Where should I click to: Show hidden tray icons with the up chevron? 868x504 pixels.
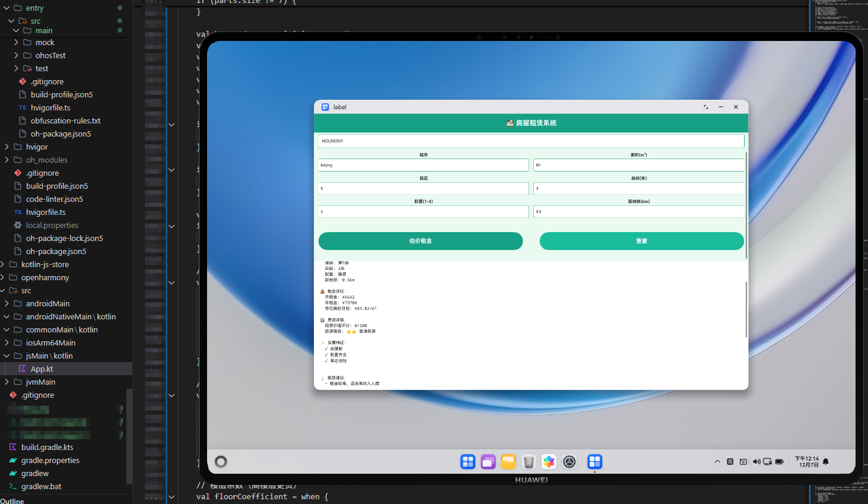pos(717,461)
